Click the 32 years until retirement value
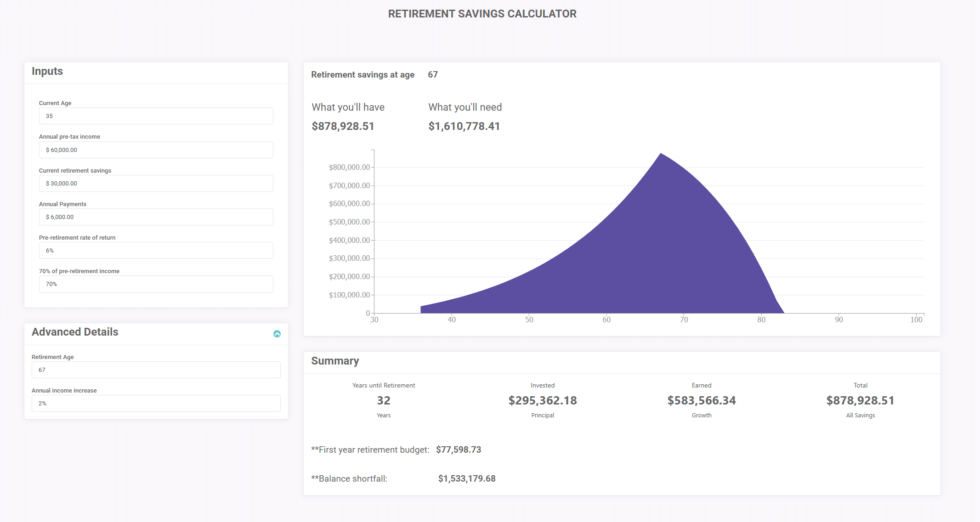The height and width of the screenshot is (522, 980). pos(384,400)
